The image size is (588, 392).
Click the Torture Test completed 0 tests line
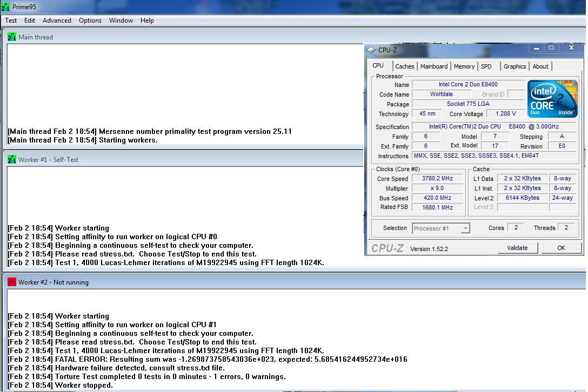tap(146, 377)
